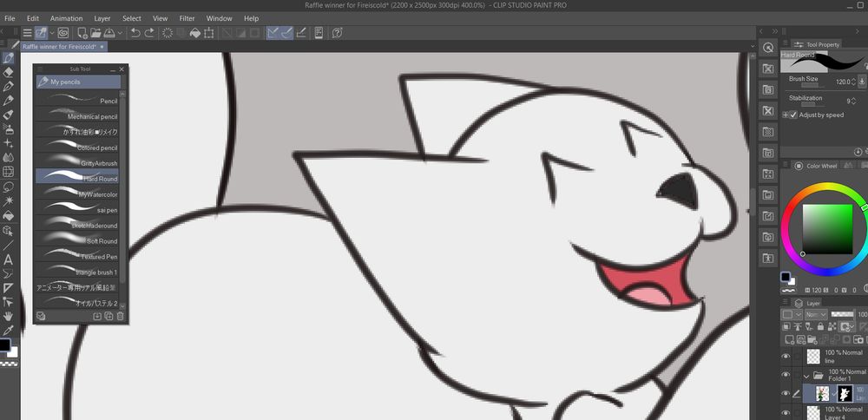
Task: Expand the Adjust by speed options
Action: tap(786, 115)
